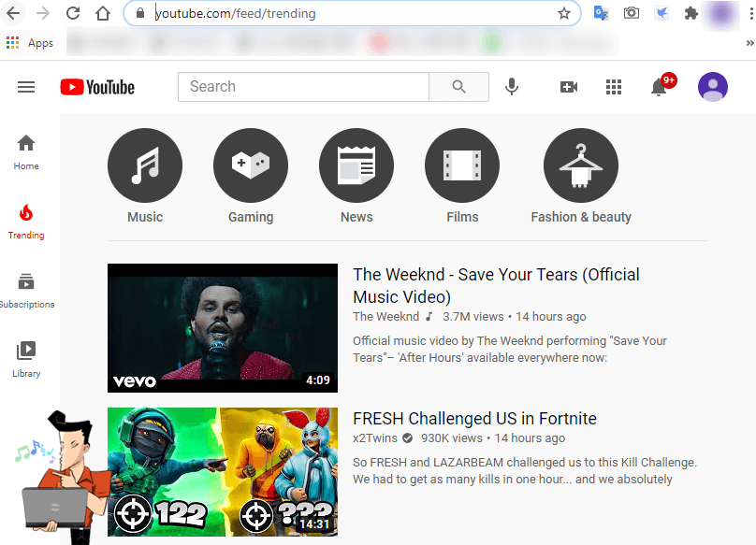Open the News trending category
The width and height of the screenshot is (756, 545).
356,176
